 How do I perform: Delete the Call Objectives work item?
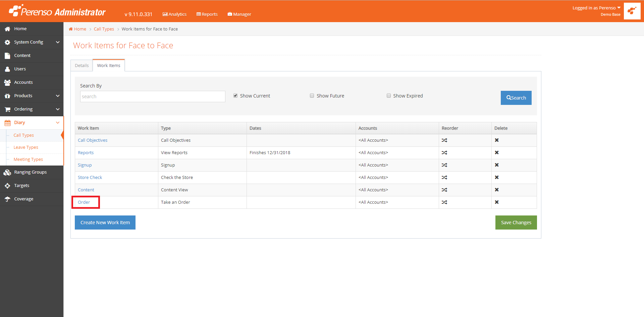[497, 140]
